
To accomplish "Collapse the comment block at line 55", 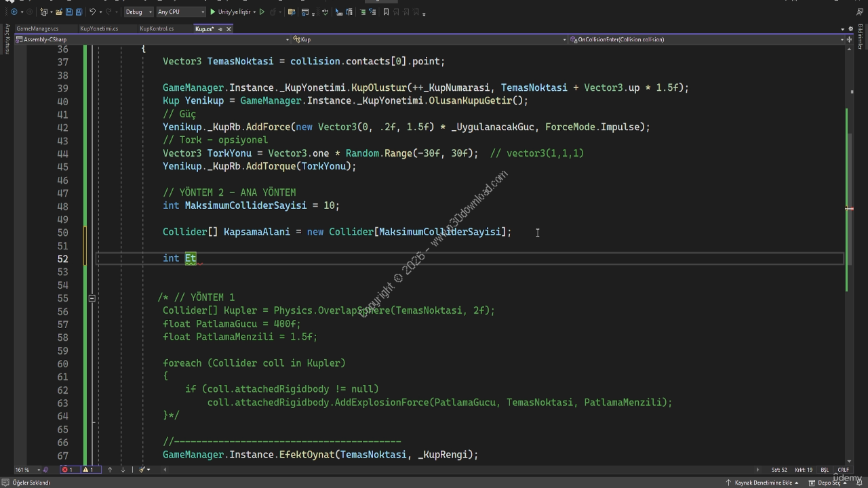I will coord(92,298).
